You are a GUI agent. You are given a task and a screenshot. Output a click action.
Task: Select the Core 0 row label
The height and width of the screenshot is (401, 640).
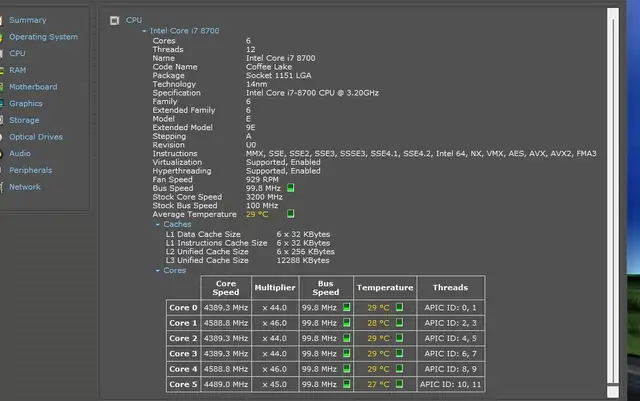(183, 307)
